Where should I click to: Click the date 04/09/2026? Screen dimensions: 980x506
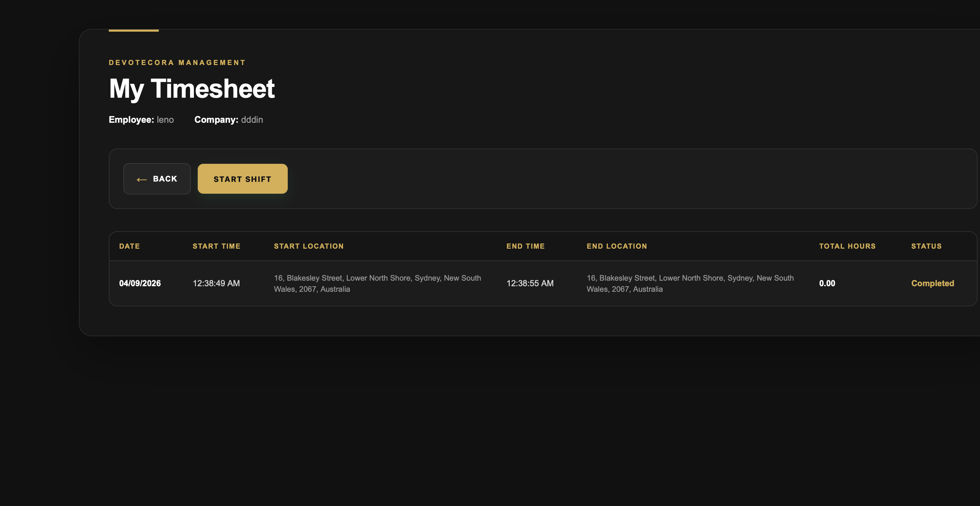140,283
